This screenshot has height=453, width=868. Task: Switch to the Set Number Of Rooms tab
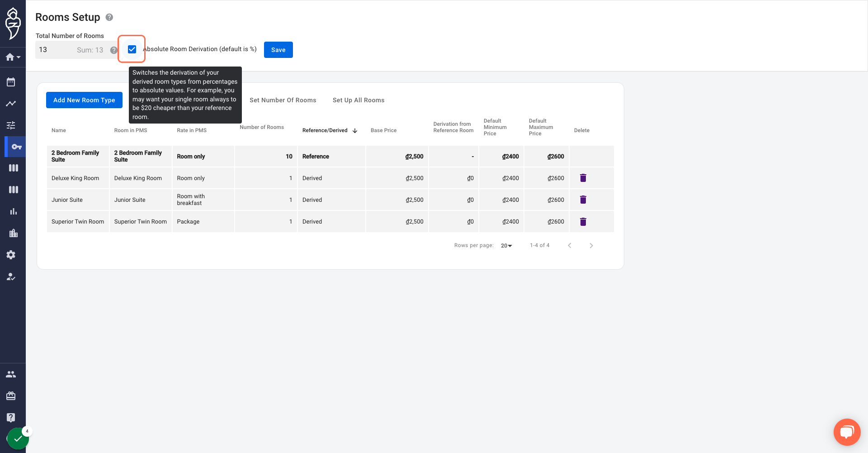click(283, 100)
